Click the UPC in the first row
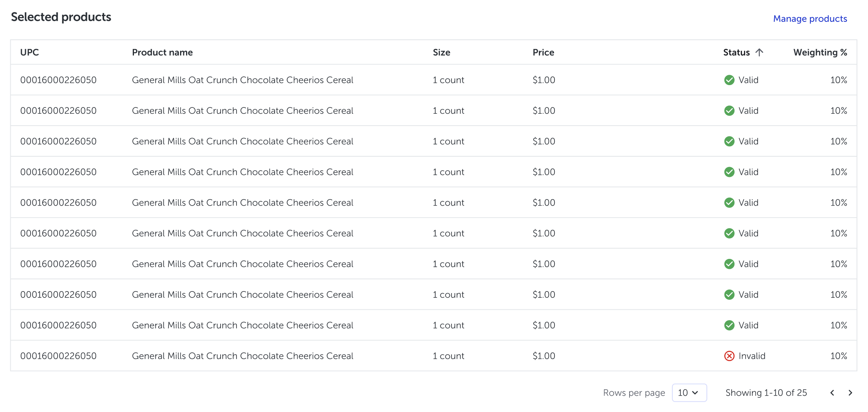The width and height of the screenshot is (868, 412). coord(58,80)
